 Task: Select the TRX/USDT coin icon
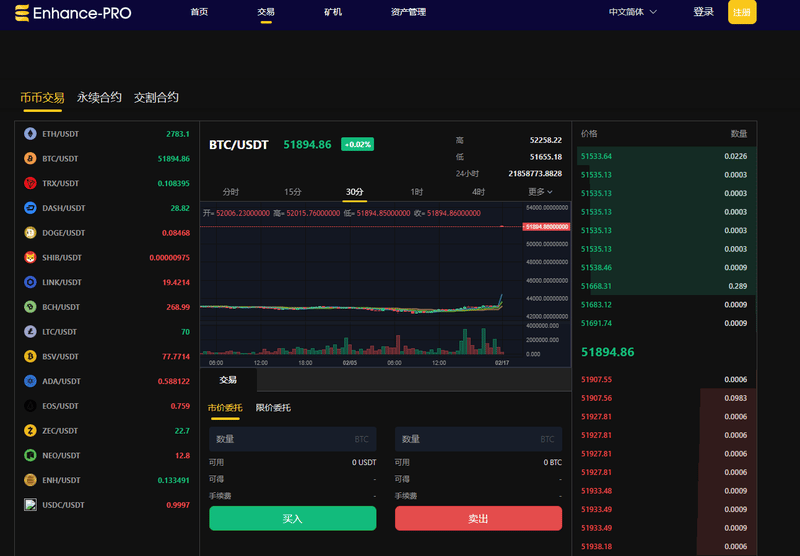click(x=30, y=183)
